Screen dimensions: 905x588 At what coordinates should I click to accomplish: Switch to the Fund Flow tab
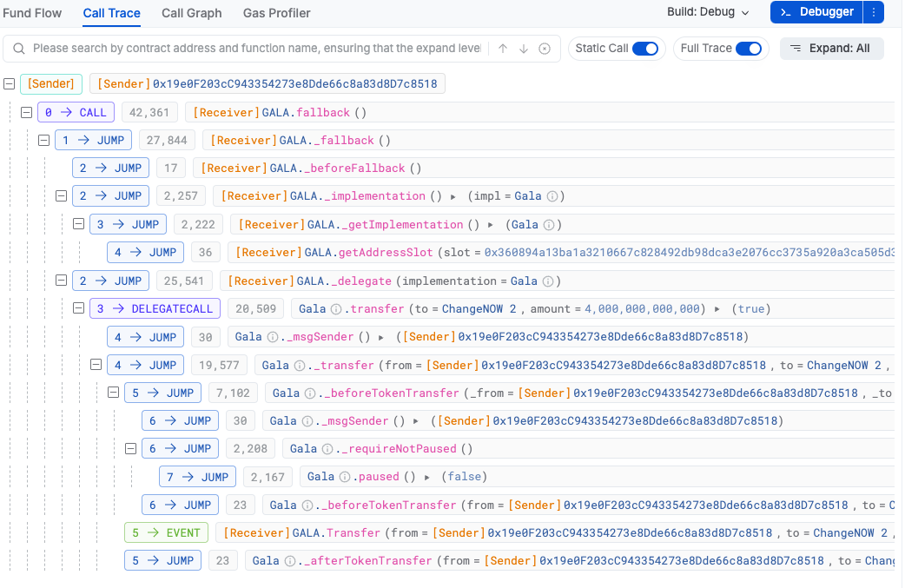point(32,13)
